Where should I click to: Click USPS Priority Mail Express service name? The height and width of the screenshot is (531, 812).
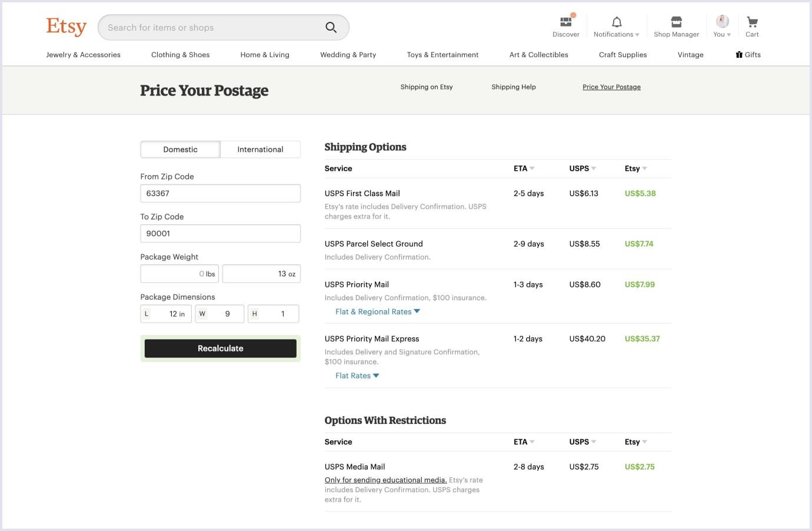coord(372,339)
